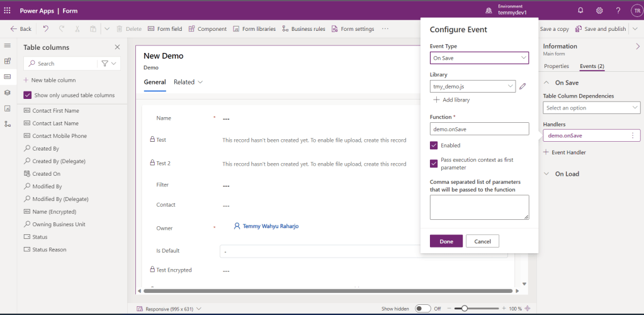
Task: Click the zoom slider handle
Action: (x=464, y=309)
